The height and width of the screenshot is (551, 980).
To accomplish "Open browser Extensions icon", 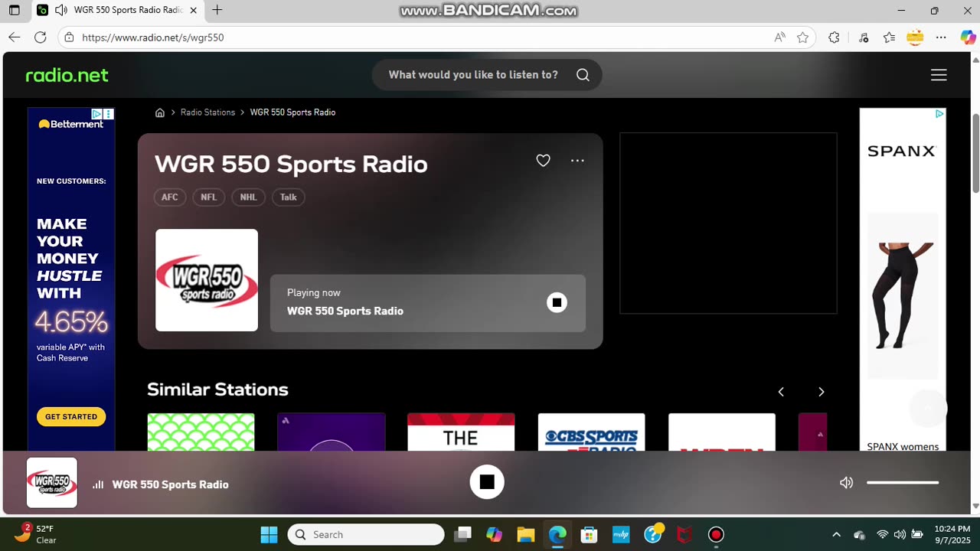I will 834,37.
